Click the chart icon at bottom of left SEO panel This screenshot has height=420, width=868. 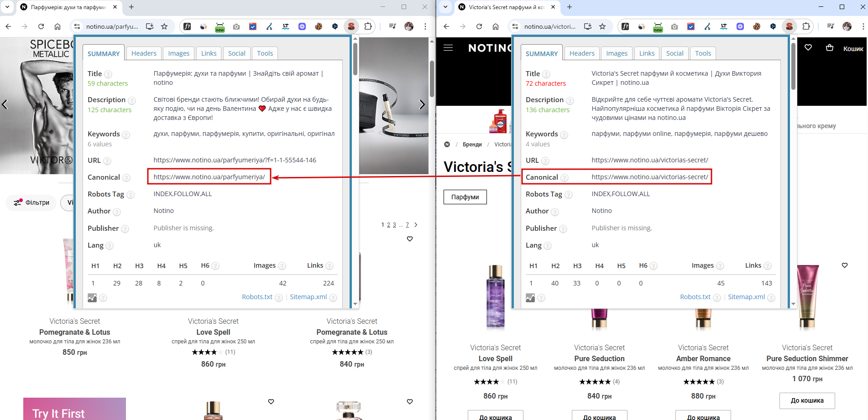point(92,298)
